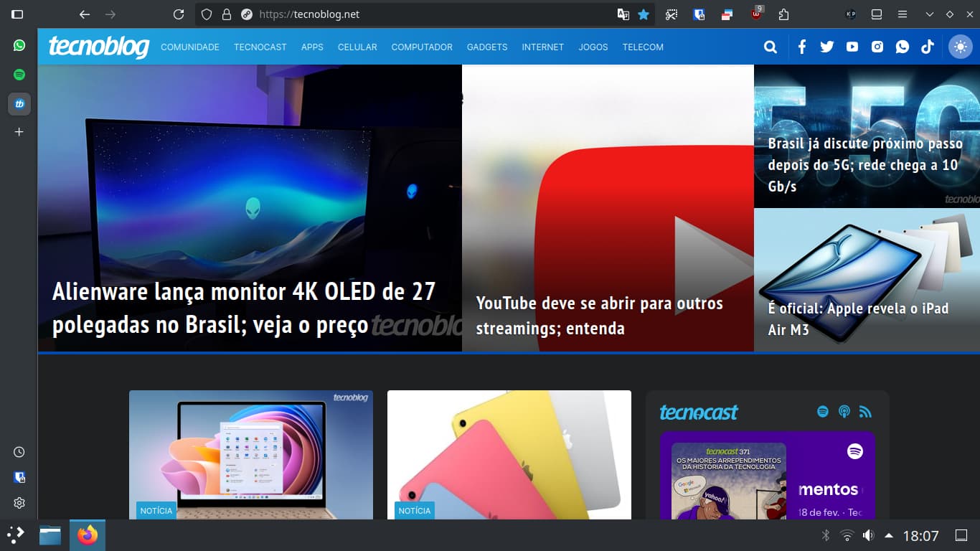This screenshot has height=551, width=980.
Task: Open the Firefox hamburger application menu
Action: 903,14
